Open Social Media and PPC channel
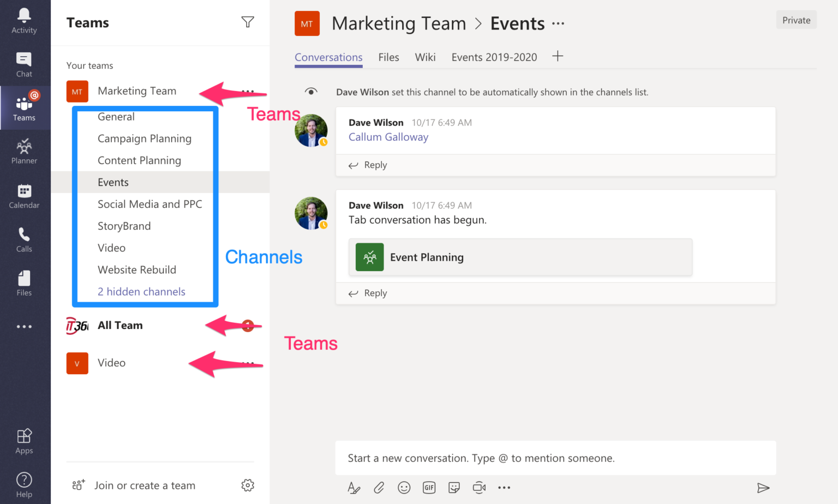This screenshot has width=838, height=504. (150, 204)
